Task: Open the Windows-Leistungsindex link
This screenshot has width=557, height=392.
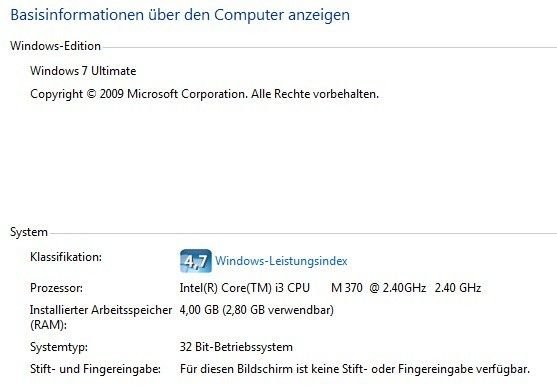Action: (281, 261)
